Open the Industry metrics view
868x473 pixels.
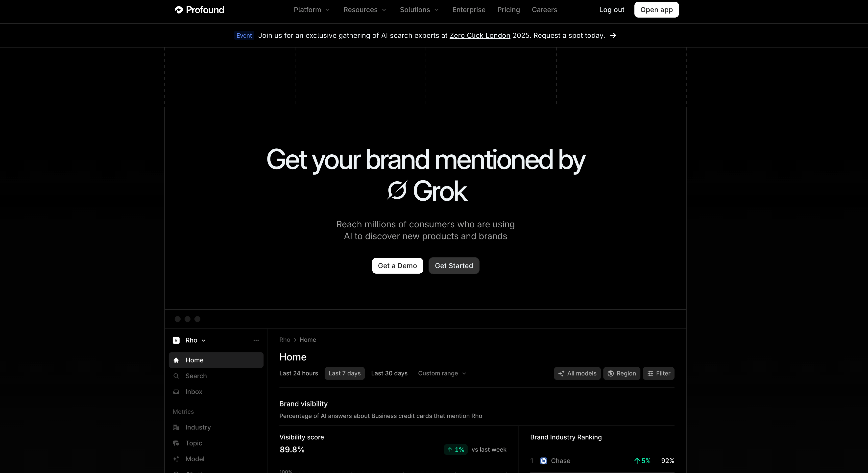[198, 427]
